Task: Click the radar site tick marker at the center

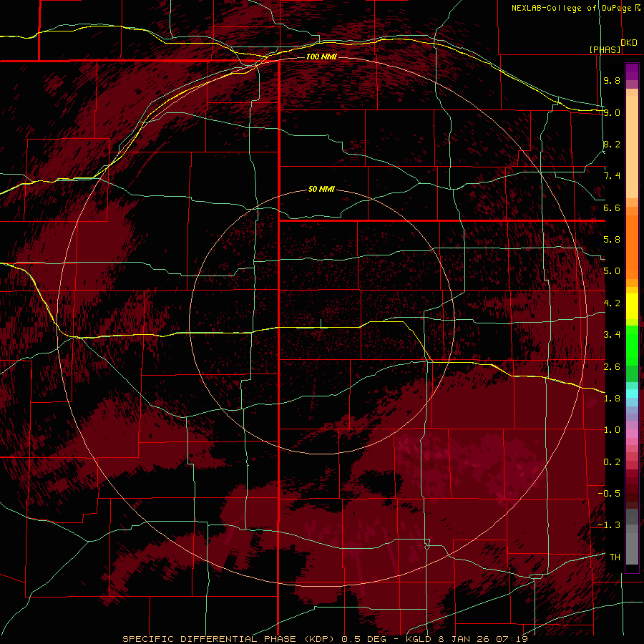Action: (x=321, y=323)
